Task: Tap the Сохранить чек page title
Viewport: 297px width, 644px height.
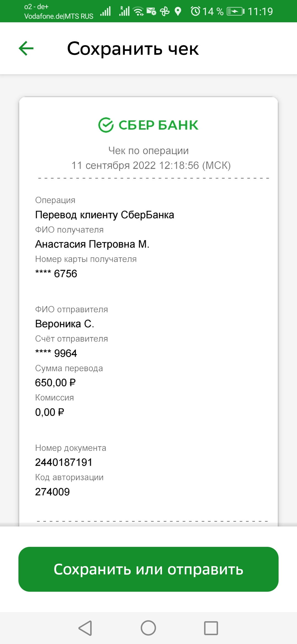Action: click(133, 49)
